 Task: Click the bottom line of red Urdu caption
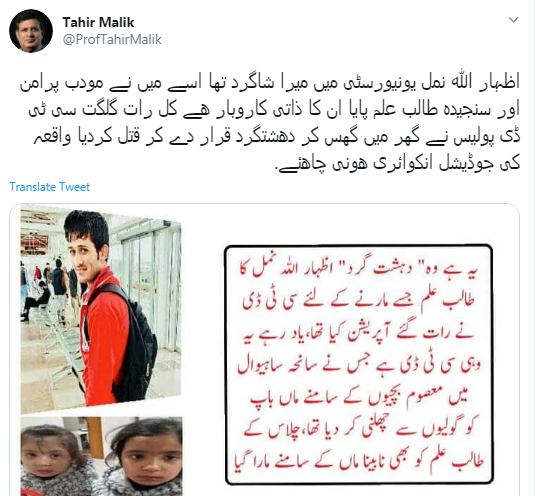[x=359, y=463]
